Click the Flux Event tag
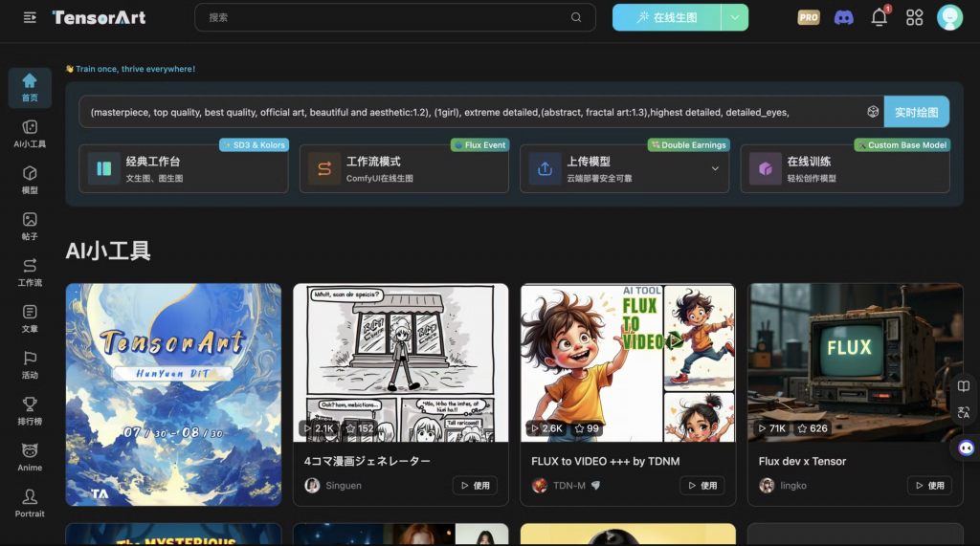Viewport: 980px width, 546px height. (480, 145)
